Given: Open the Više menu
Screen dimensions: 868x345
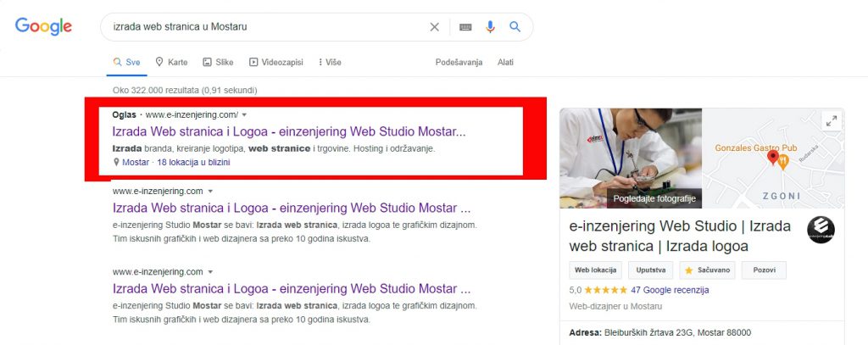Looking at the screenshot, I should click(330, 63).
